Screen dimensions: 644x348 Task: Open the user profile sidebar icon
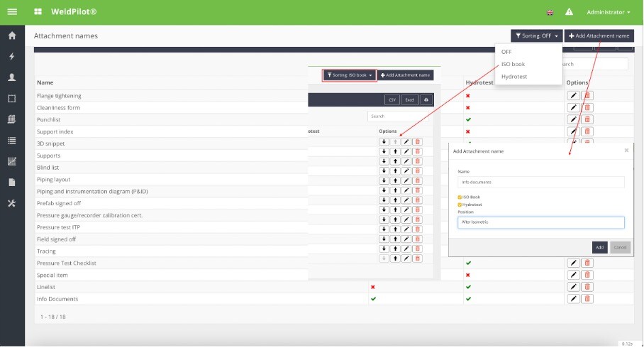[11, 77]
